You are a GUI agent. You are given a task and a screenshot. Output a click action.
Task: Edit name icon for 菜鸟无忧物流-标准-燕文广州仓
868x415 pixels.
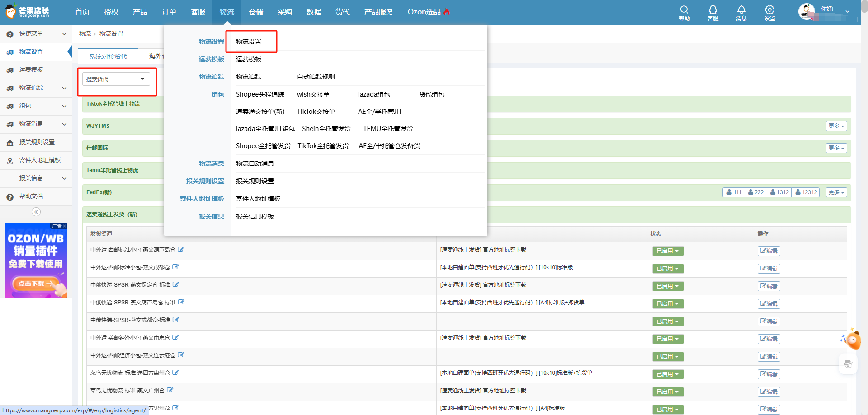tap(170, 390)
